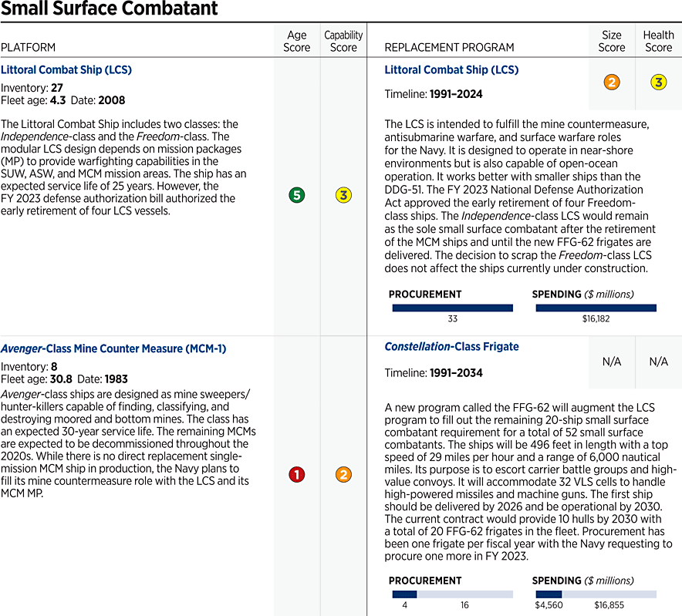Click the yellow Health Score 3 circle
Image resolution: width=682 pixels, height=616 pixels.
point(658,82)
